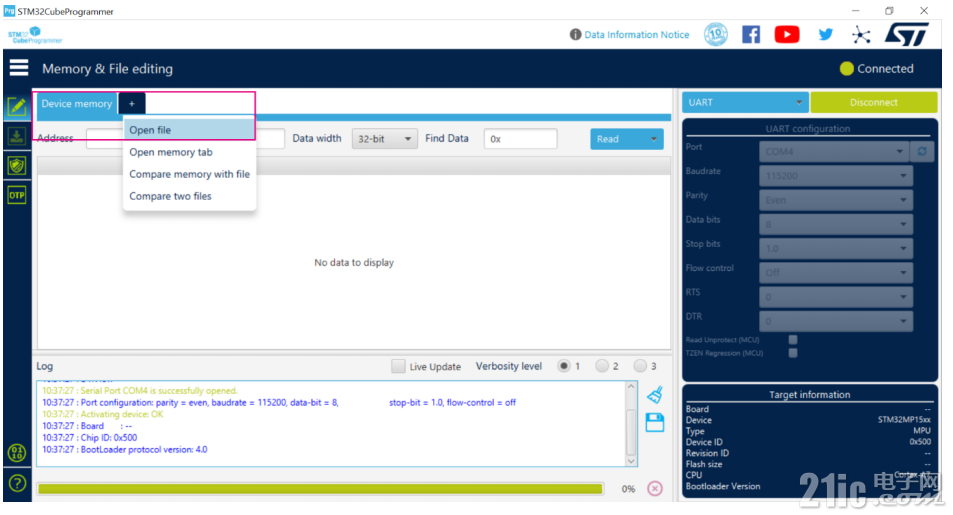Click the STM32CubeProgrammer logo
The image size is (953, 515).
pyautogui.click(x=35, y=35)
